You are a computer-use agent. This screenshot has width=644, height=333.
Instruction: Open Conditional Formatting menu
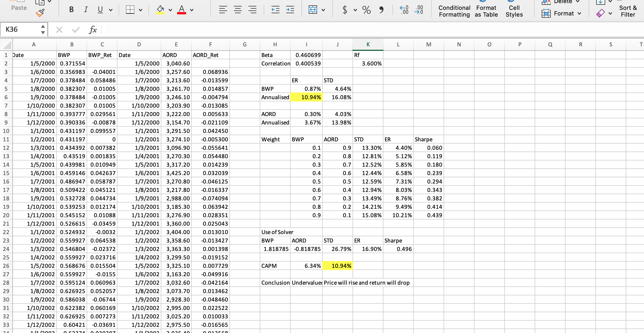pyautogui.click(x=454, y=11)
